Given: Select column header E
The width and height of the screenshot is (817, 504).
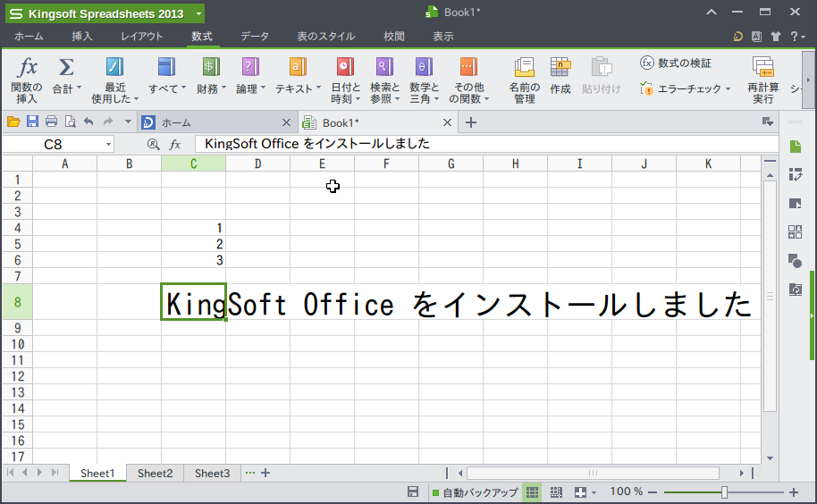Looking at the screenshot, I should 322,164.
